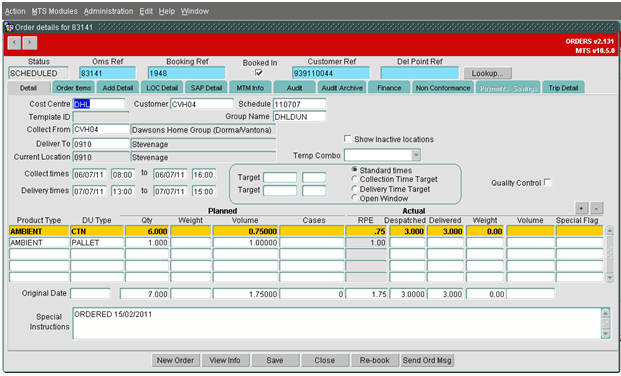Screen dimensions: 621x376
Task: Switch to the Audit Archive tab
Action: 342,88
